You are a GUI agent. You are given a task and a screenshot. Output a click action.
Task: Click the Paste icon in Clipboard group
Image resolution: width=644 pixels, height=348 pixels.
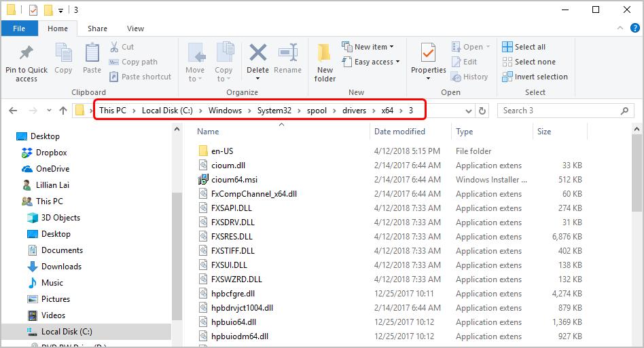(92, 54)
